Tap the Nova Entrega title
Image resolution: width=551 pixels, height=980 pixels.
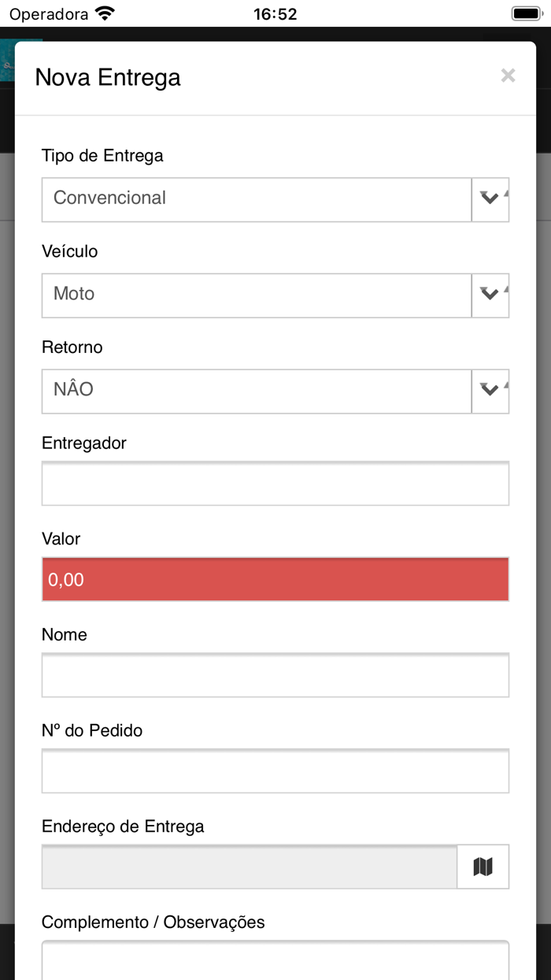point(107,78)
